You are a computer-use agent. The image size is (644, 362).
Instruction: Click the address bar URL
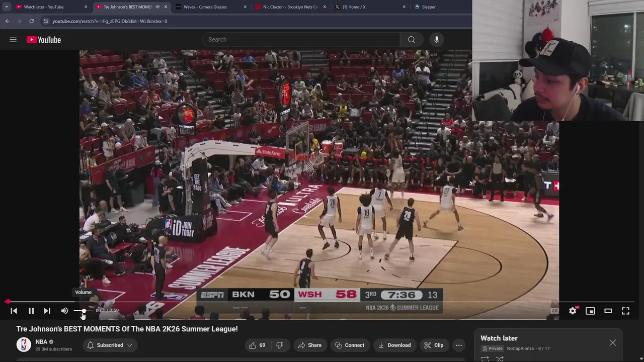[x=110, y=21]
